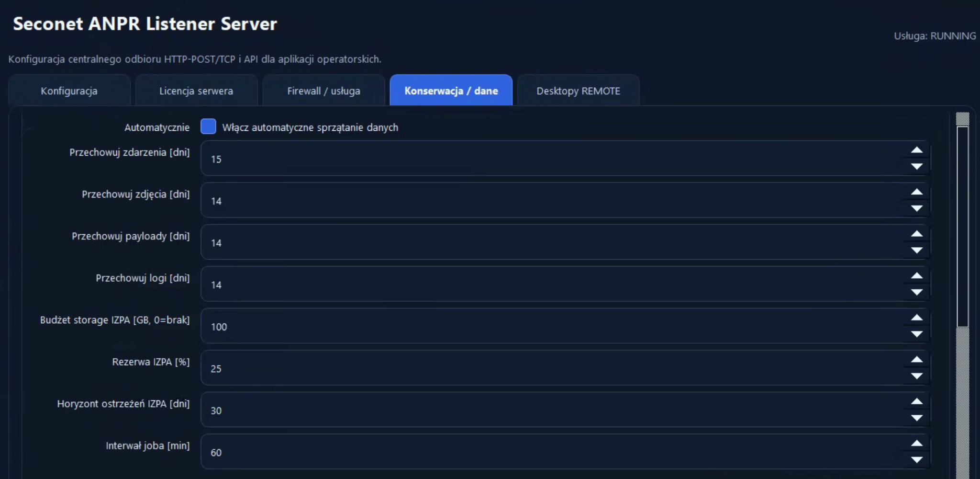The height and width of the screenshot is (479, 980).
Task: Click the Przechowuj zdjęcia [dni] label
Action: 136,194
